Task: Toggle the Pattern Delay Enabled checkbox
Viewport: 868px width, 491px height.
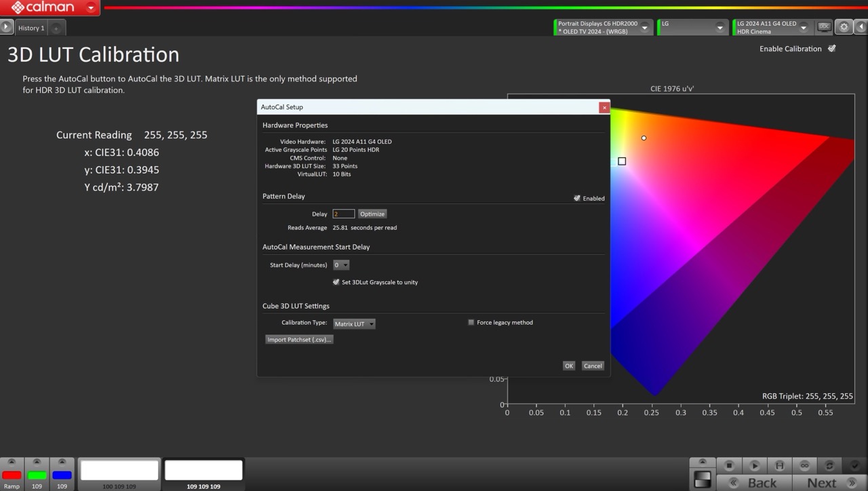Action: [x=576, y=198]
